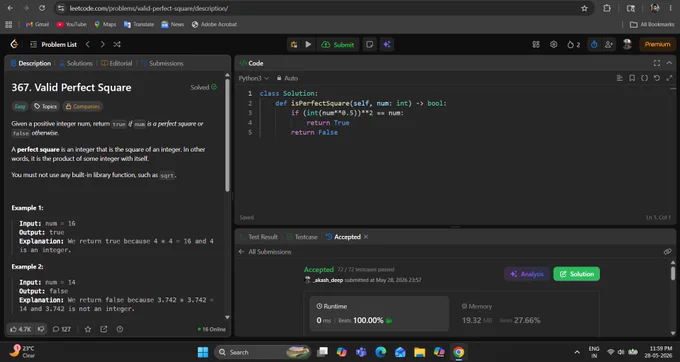Toggle the Auto lock setting
This screenshot has width=680, height=362.
(x=287, y=78)
